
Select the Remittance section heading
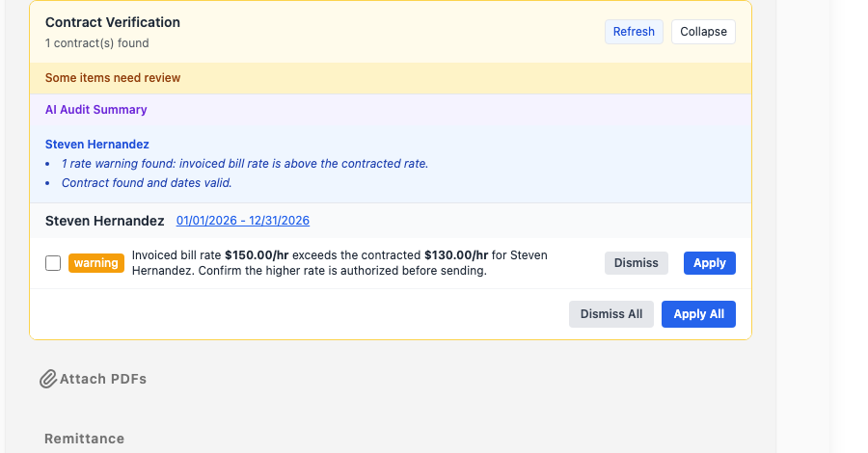pos(84,439)
